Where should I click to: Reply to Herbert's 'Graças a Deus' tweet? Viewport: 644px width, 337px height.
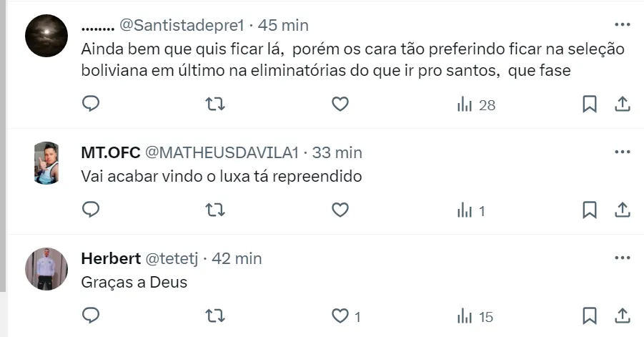pyautogui.click(x=91, y=316)
